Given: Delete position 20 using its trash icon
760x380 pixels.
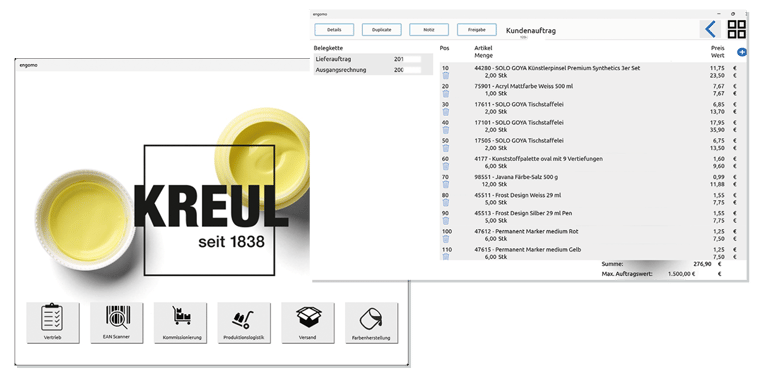Looking at the screenshot, I should (x=446, y=94).
